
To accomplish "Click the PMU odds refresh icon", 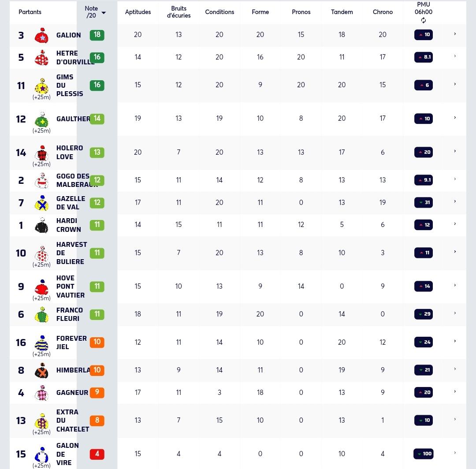I will tap(423, 20).
